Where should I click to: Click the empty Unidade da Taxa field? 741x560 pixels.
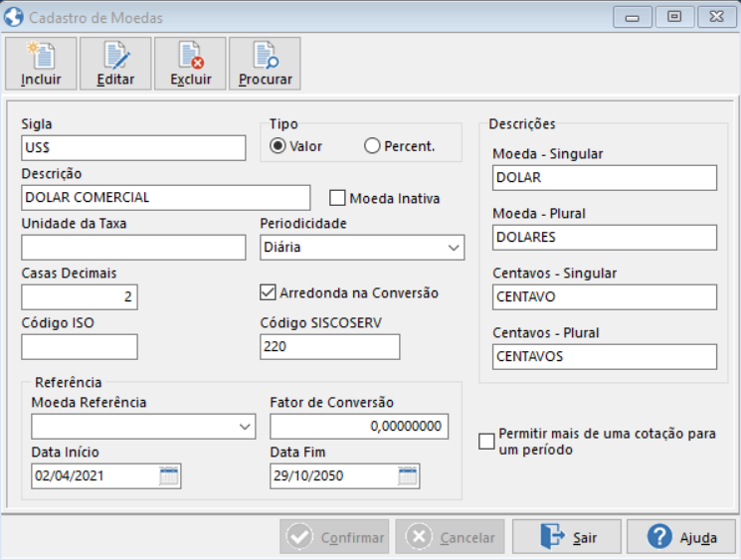point(133,248)
